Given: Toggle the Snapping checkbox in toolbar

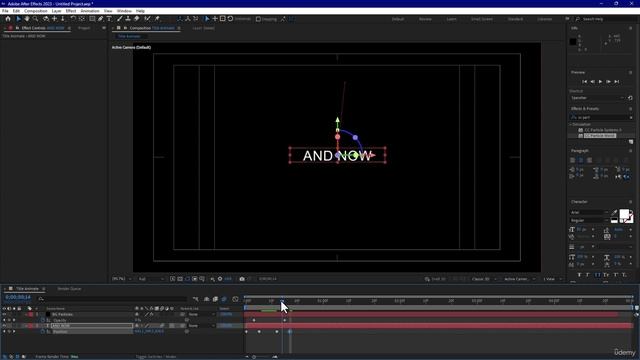Looking at the screenshot, I should point(258,19).
